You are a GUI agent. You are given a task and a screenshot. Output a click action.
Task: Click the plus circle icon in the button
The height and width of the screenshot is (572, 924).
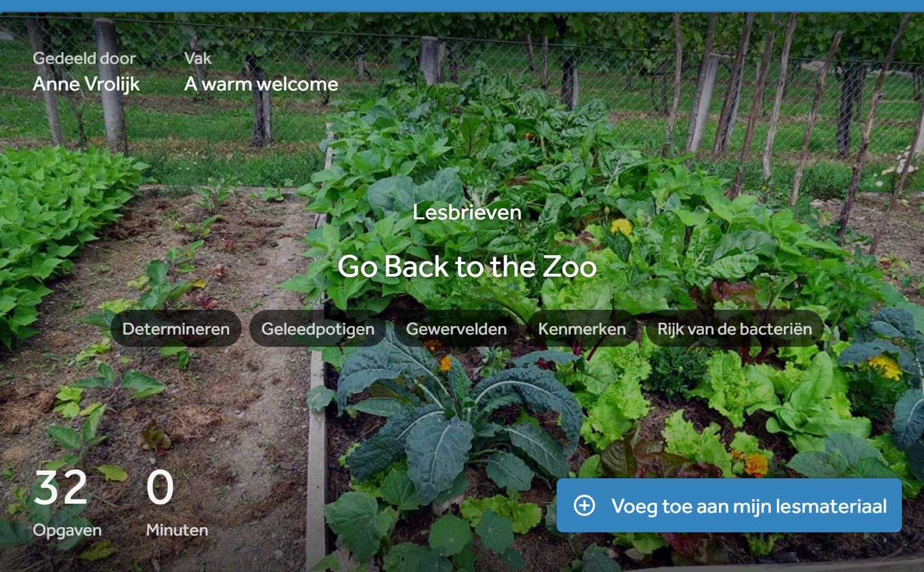[x=584, y=506]
